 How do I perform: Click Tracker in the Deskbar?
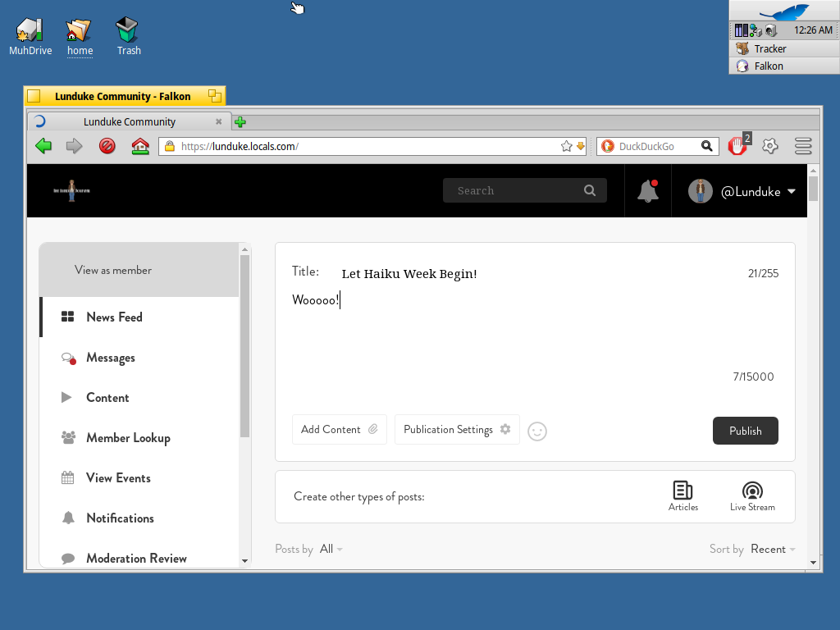click(784, 48)
